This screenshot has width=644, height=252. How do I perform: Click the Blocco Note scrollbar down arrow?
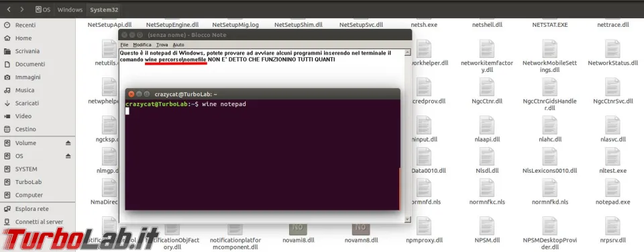coord(407,220)
